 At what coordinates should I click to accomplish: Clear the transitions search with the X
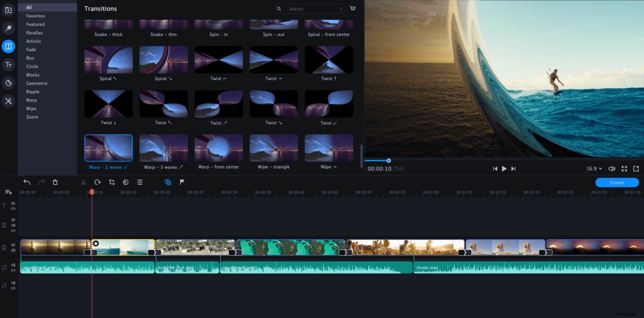click(x=341, y=8)
